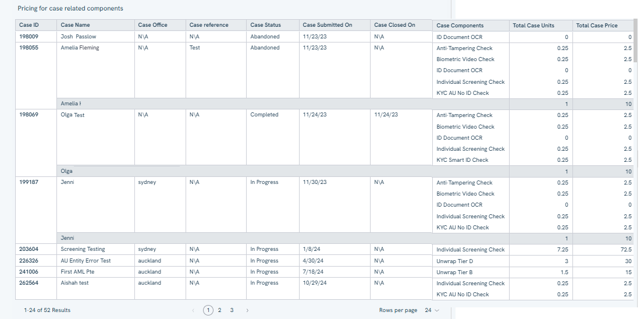Jump to page 3 of results
Screen dimensions: 644x319
[x=232, y=310]
